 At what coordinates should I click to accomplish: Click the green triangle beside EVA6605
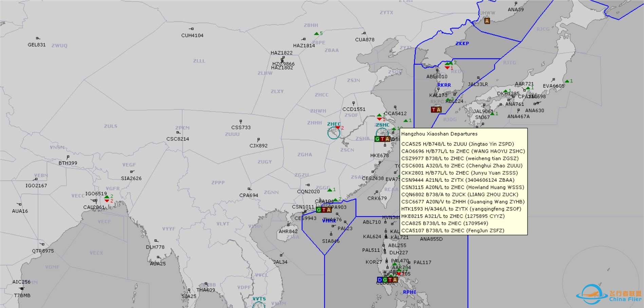[x=567, y=81]
